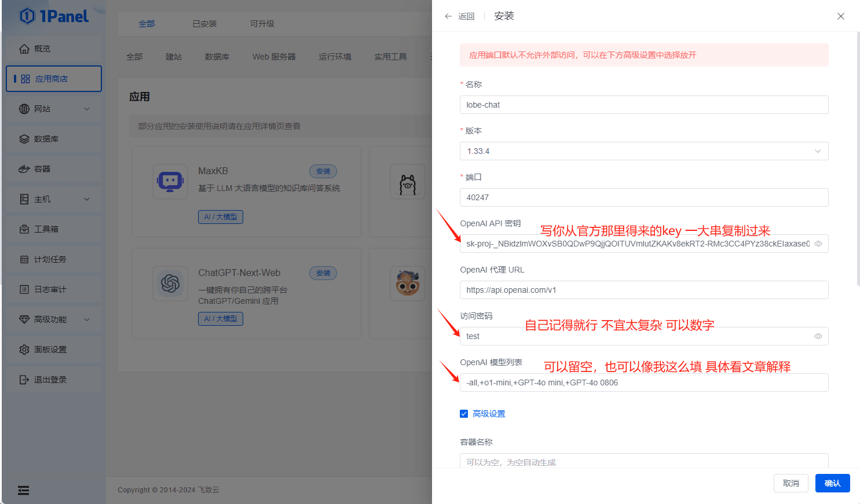Open 计划任务 in the sidebar
The width and height of the screenshot is (860, 504).
pos(50,259)
